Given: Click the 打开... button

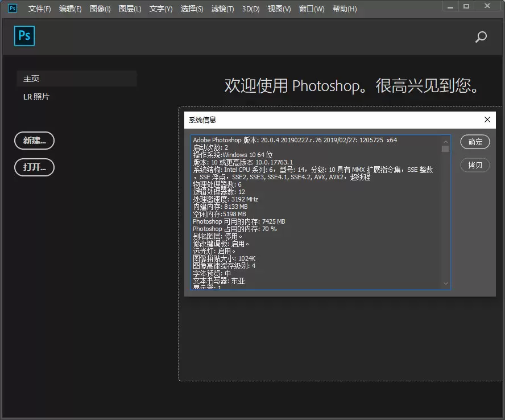Looking at the screenshot, I should click(x=35, y=167).
